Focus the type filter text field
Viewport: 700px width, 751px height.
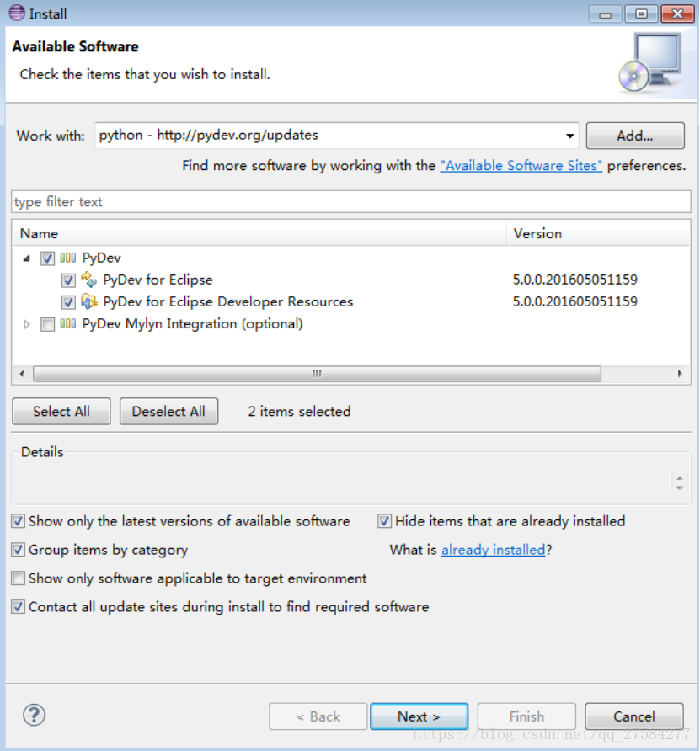click(350, 201)
